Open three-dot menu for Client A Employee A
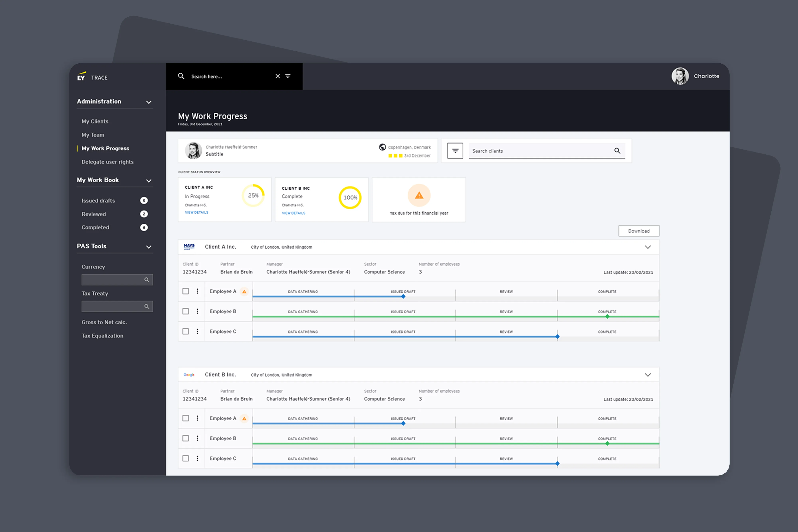Viewport: 798px width, 532px height. (198, 291)
